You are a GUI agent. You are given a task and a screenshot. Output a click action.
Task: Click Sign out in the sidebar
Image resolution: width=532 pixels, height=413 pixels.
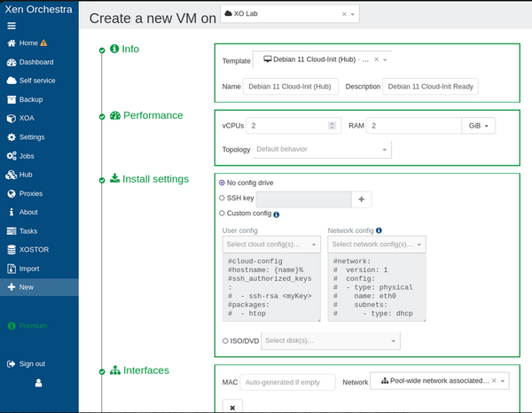point(32,363)
